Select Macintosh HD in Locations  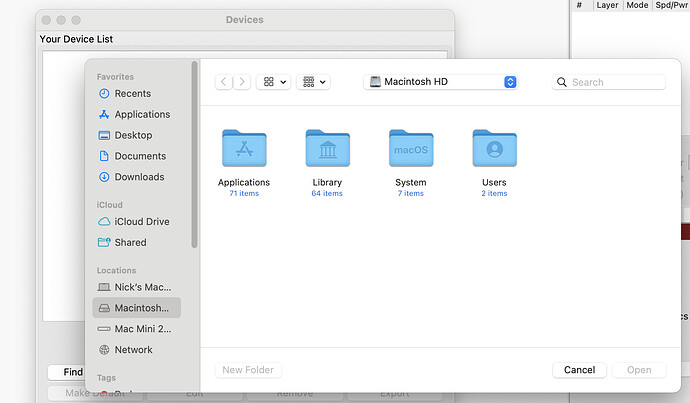136,308
